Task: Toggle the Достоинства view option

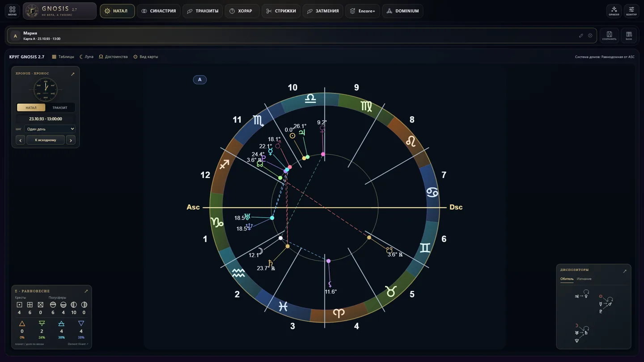Action: click(113, 57)
